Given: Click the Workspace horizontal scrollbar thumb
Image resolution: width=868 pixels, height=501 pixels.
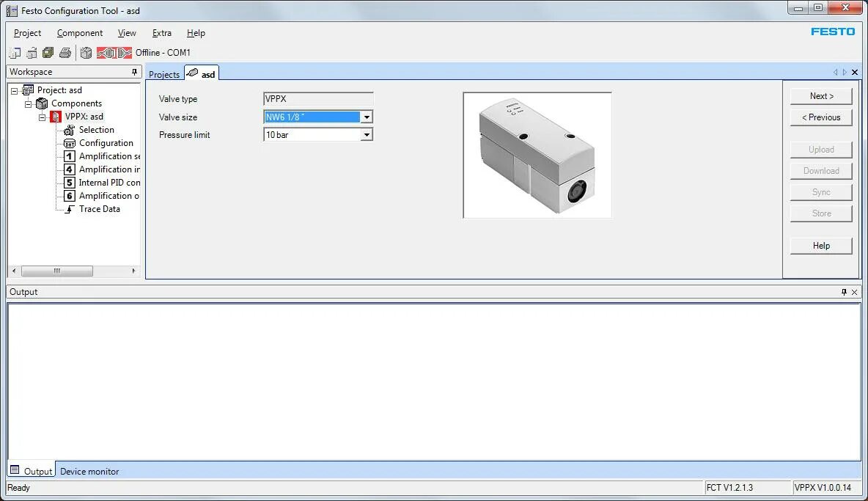Looking at the screenshot, I should click(x=56, y=271).
